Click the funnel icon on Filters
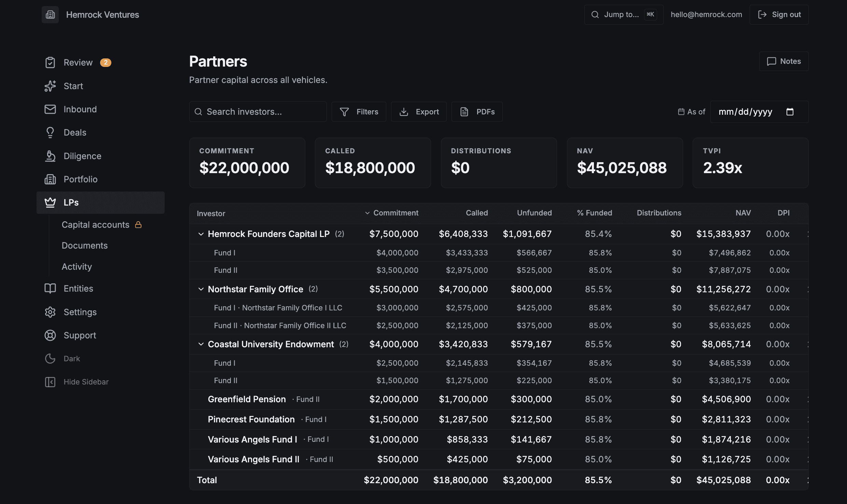Image resolution: width=847 pixels, height=504 pixels. (x=344, y=112)
